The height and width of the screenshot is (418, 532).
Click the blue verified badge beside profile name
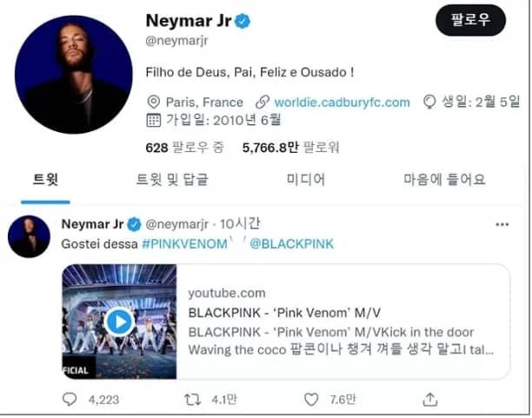(x=243, y=21)
